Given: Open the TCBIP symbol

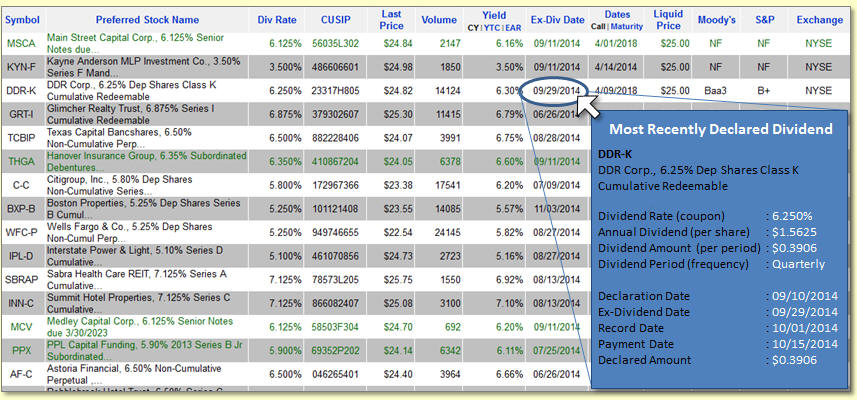Looking at the screenshot, I should (22, 138).
